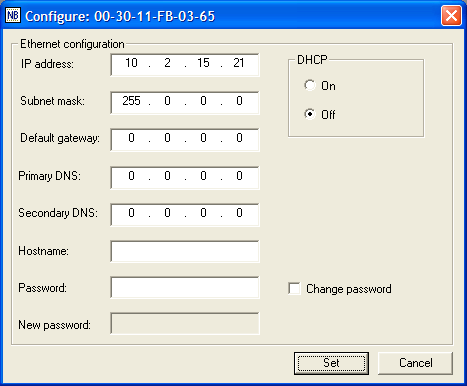Viewport: 467px width, 386px height.
Task: Select first octet of Primary DNS
Action: click(x=131, y=176)
